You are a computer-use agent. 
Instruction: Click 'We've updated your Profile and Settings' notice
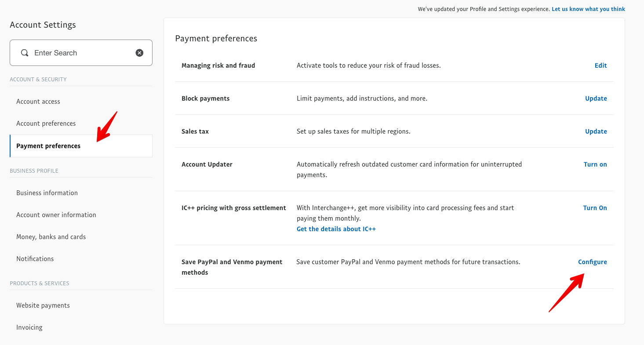484,9
